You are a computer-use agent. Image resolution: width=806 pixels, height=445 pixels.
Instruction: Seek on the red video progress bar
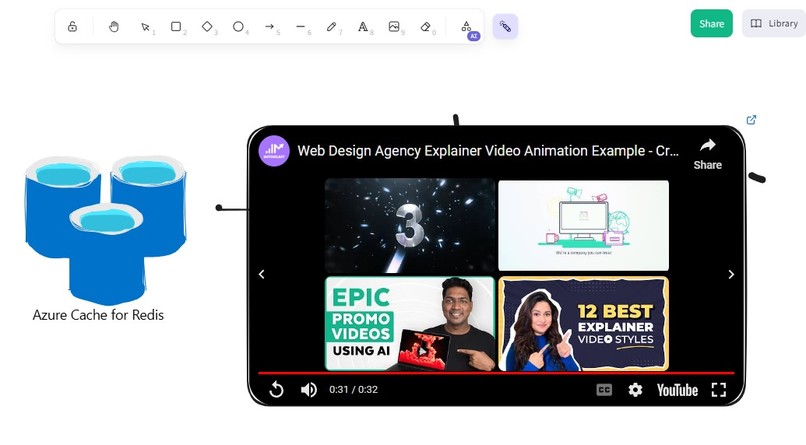(x=496, y=373)
